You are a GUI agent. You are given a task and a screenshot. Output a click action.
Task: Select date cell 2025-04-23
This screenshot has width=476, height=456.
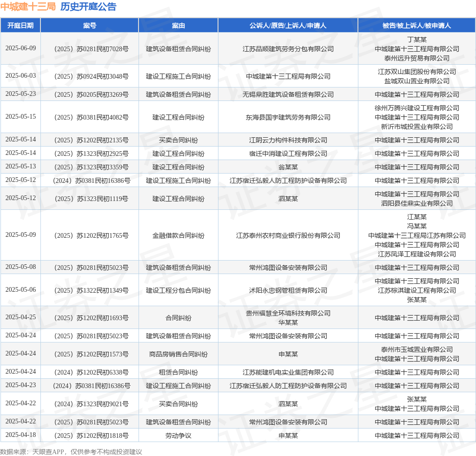20,385
